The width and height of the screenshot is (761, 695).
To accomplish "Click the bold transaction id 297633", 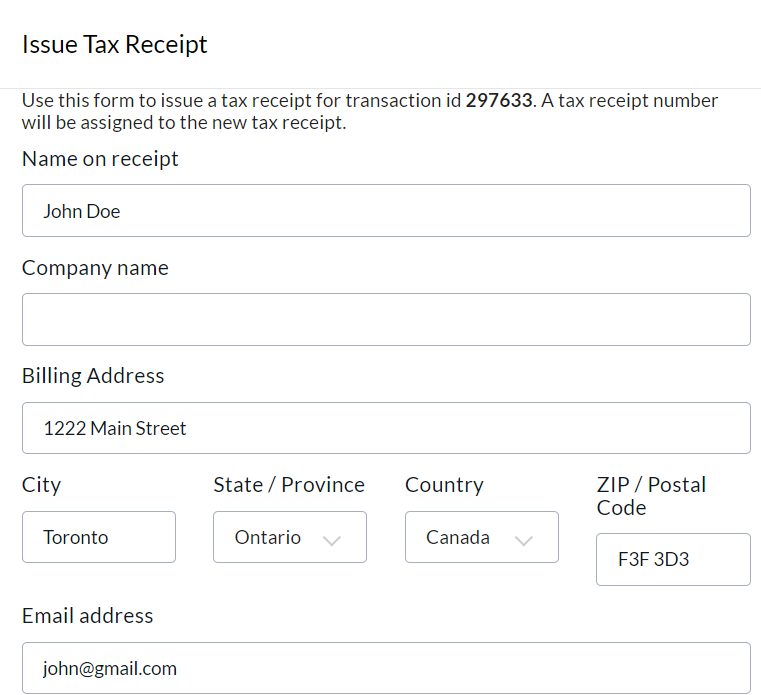I will (499, 101).
